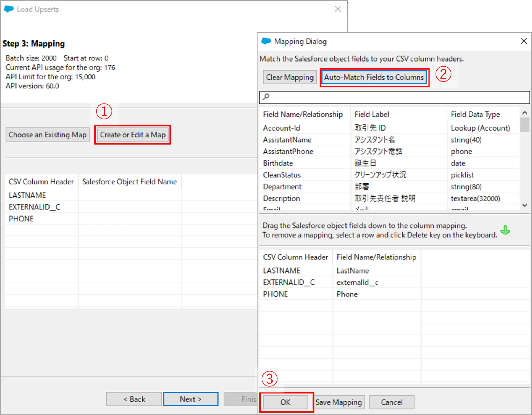The height and width of the screenshot is (415, 532).
Task: Click CSV Column Header in Mapping Dialog table
Action: pos(295,257)
